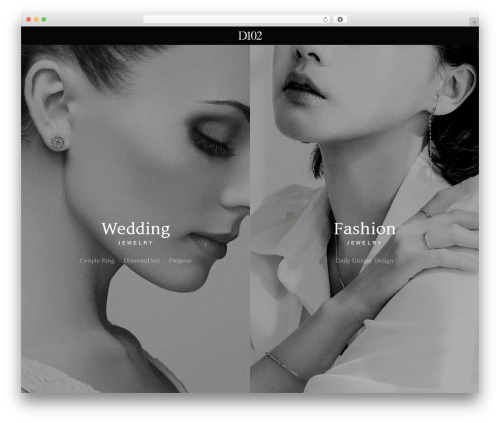
Task: Click JEWELRY subtitle under Wedding
Action: point(135,243)
